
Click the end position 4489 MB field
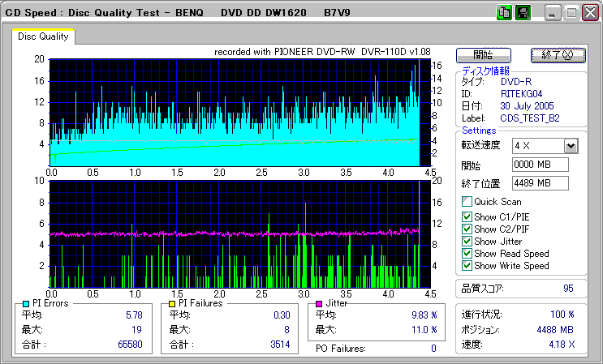coord(540,182)
